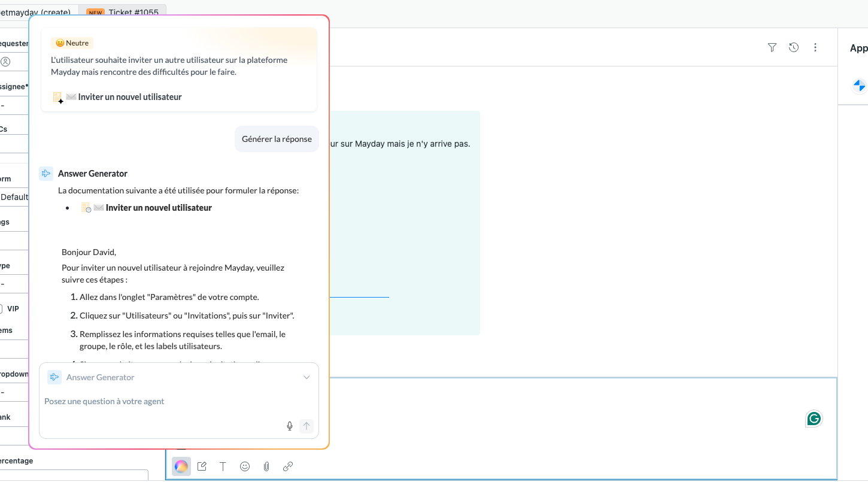Click the send arrow in agent chat
The width and height of the screenshot is (868, 482).
pyautogui.click(x=306, y=426)
